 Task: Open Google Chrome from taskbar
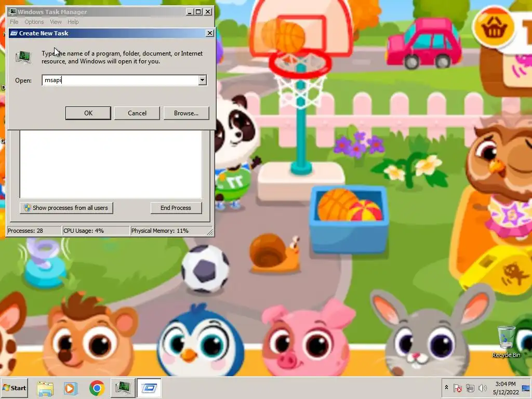pos(97,388)
